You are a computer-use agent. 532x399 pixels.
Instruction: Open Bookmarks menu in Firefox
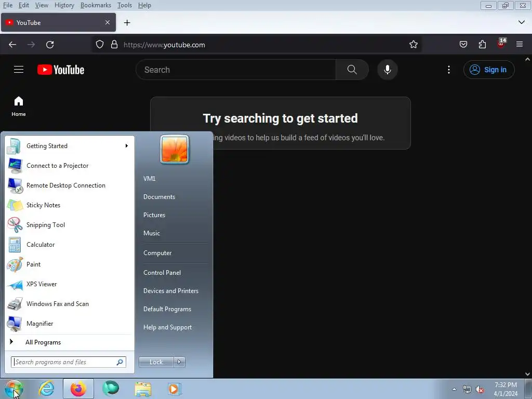coord(96,5)
